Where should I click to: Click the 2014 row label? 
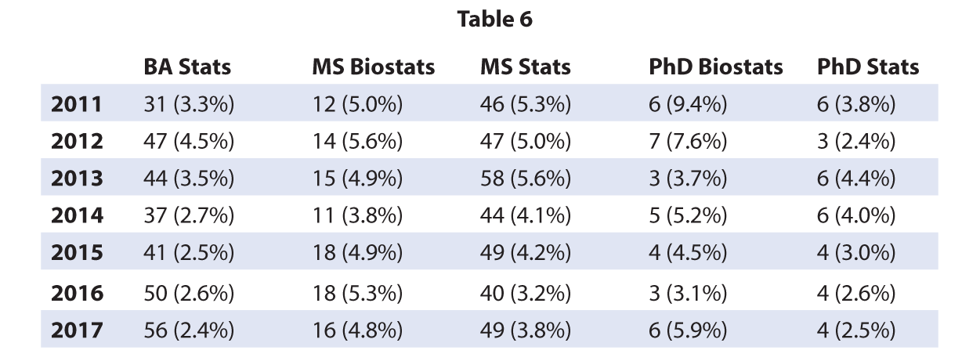tap(77, 216)
